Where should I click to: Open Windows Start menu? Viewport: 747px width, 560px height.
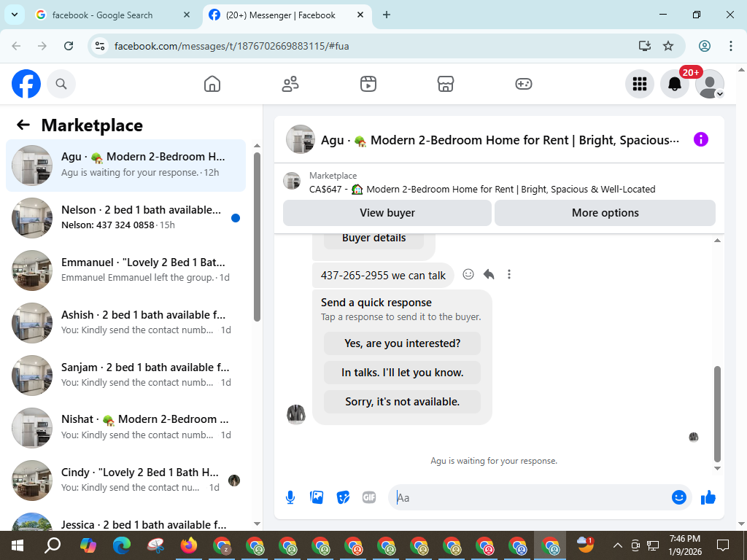tap(18, 545)
